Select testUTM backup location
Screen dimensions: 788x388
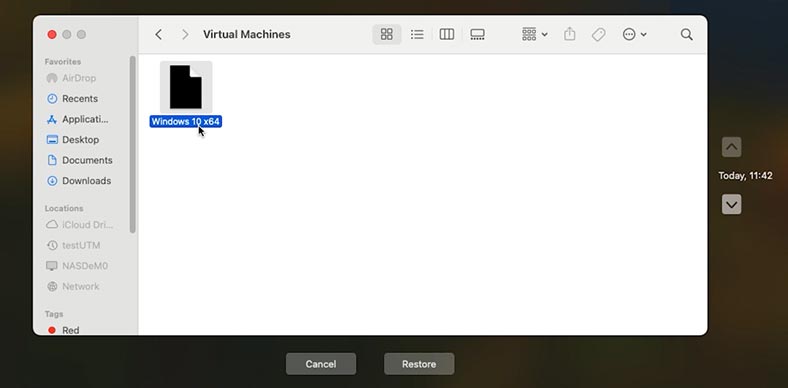coord(73,245)
